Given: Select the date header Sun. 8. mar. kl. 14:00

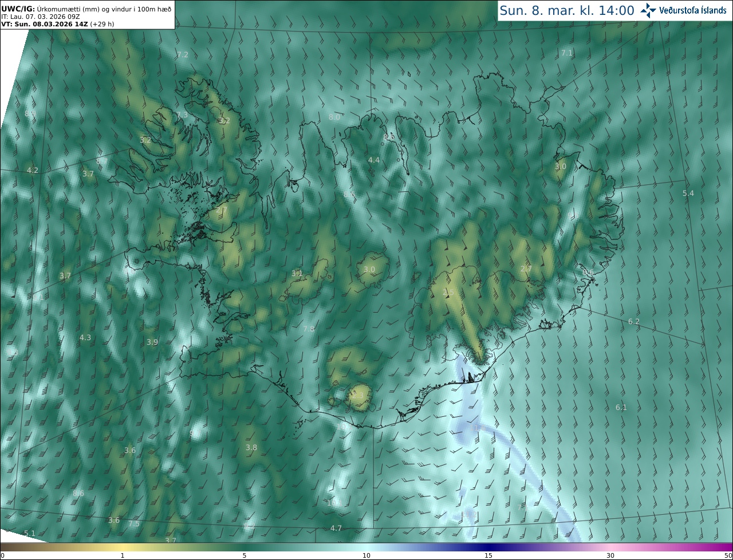Looking at the screenshot, I should [x=567, y=10].
